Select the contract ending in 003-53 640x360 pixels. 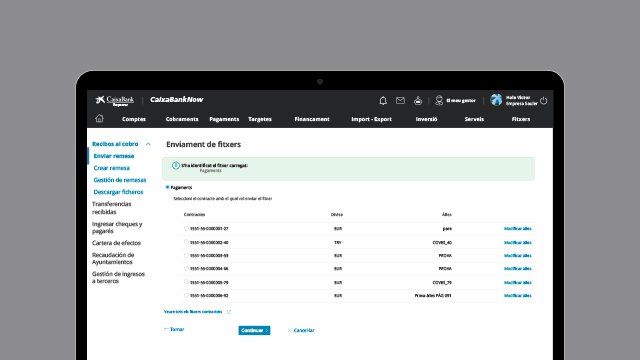click(186, 256)
